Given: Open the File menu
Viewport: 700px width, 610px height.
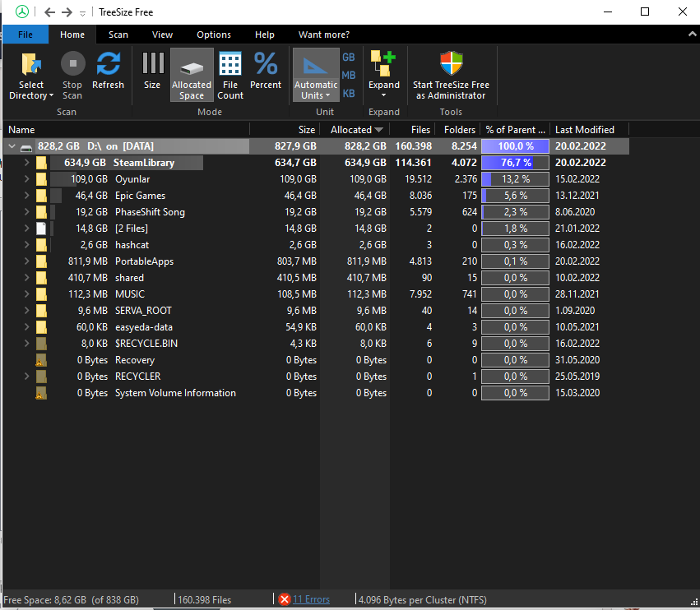Looking at the screenshot, I should pyautogui.click(x=25, y=35).
